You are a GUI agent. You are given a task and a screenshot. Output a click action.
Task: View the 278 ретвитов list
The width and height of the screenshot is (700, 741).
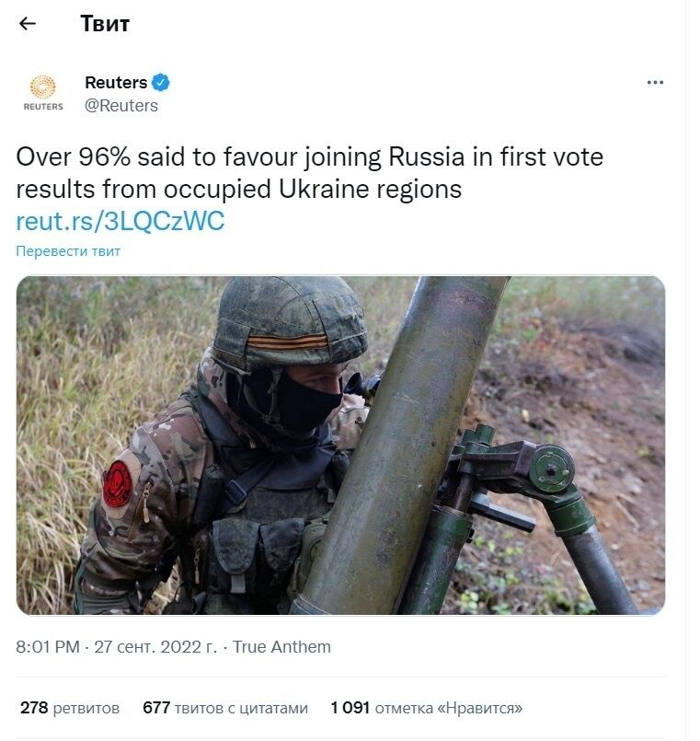[x=70, y=708]
